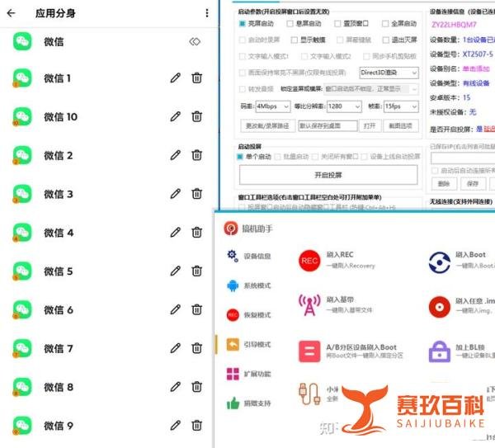Open the three-dot overflow menu
This screenshot has height=448, width=495.
click(207, 13)
